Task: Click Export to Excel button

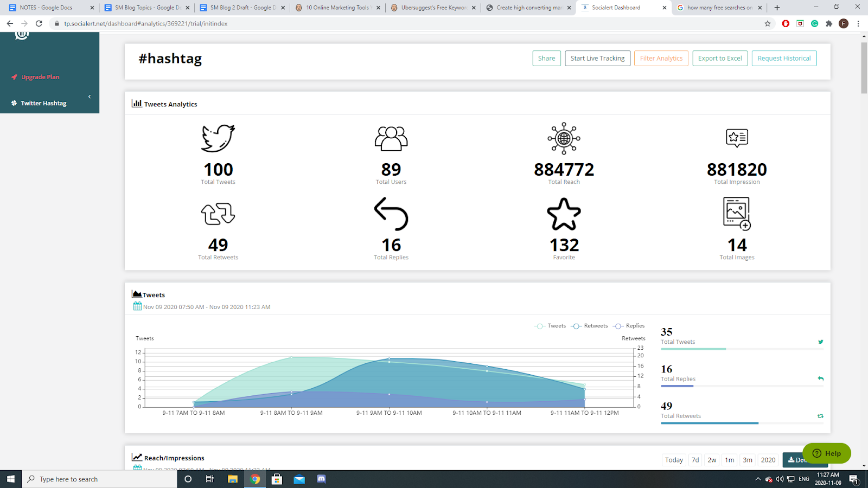Action: (x=720, y=58)
